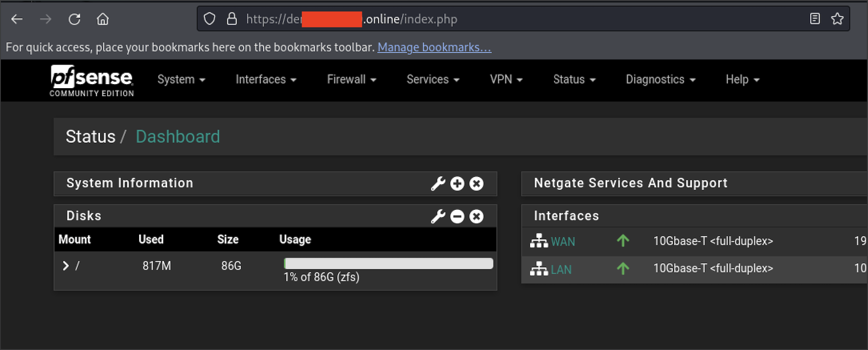
Task: Click the Status breadcrumb text
Action: [x=91, y=137]
